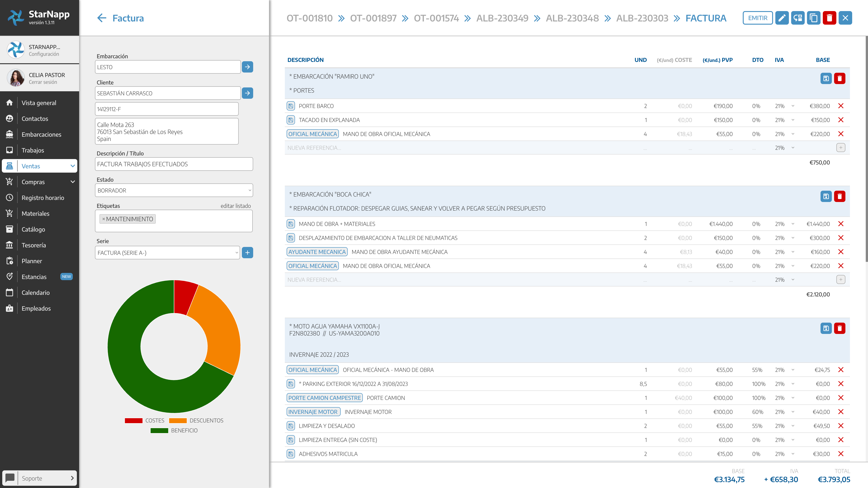Open the Embarcación LESTO arrow button
The image size is (868, 488).
[247, 67]
